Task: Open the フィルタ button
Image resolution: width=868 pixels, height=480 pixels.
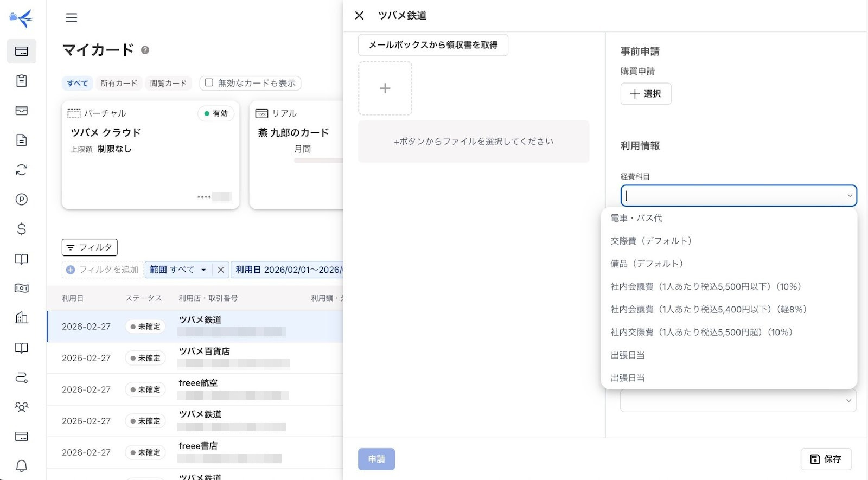Action: click(x=90, y=247)
